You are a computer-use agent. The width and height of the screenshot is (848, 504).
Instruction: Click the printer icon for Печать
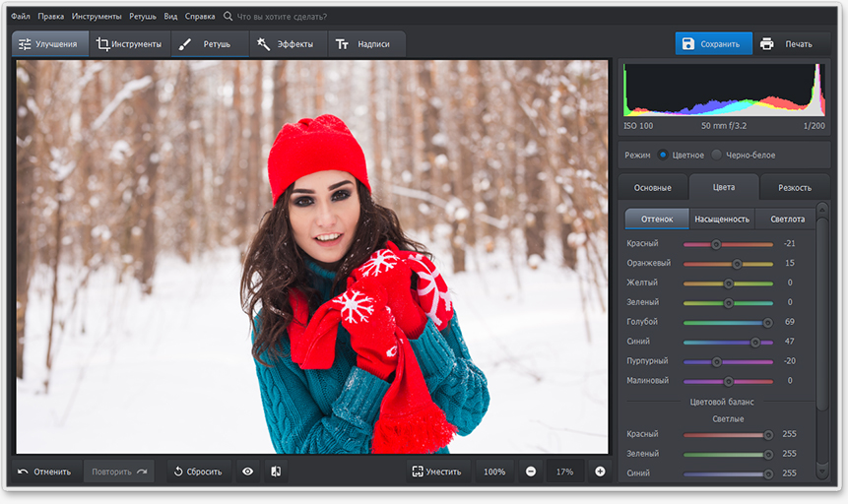click(x=766, y=44)
